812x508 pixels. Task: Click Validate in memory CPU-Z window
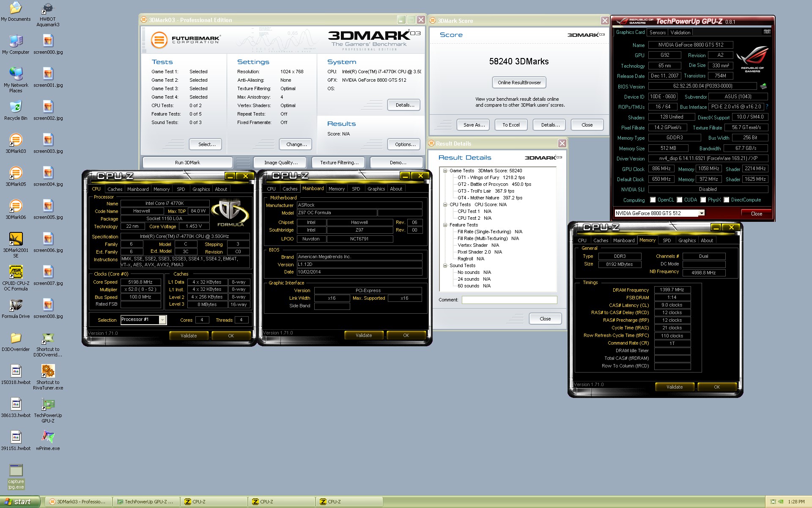pos(675,387)
